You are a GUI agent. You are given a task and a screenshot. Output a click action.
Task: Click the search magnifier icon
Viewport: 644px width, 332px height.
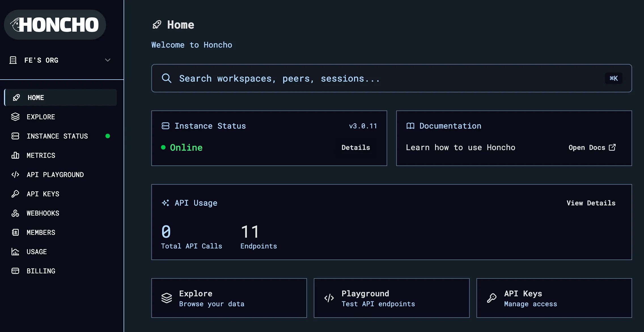click(166, 78)
